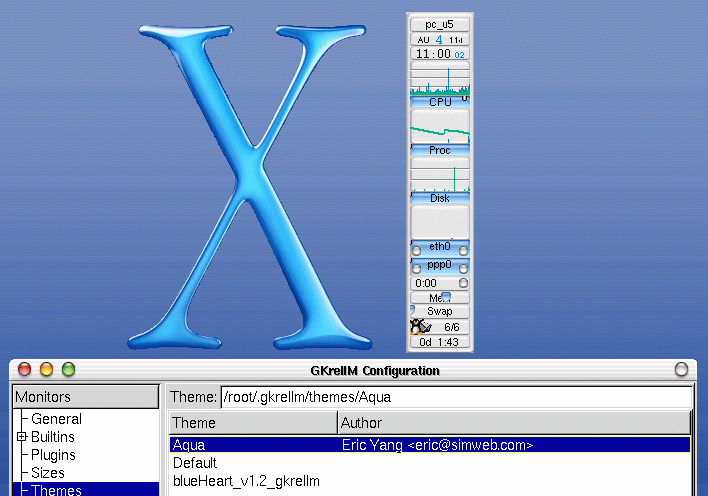708x496 pixels.
Task: Click the network chart above eth0
Action: coord(439,222)
